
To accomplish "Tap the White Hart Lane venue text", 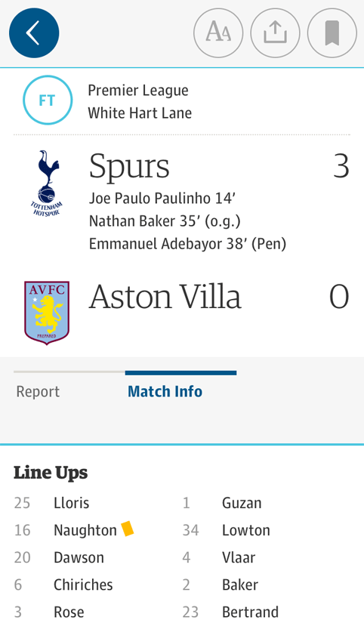I will point(140,113).
